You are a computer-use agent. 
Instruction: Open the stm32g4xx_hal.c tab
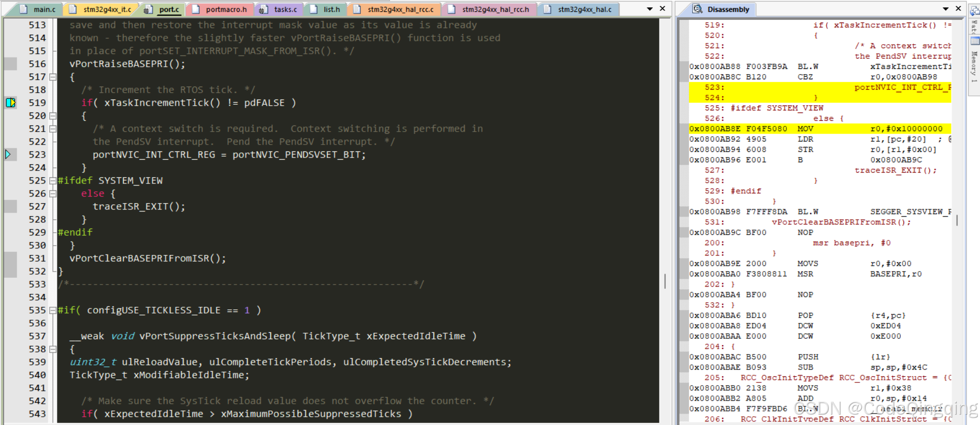579,9
